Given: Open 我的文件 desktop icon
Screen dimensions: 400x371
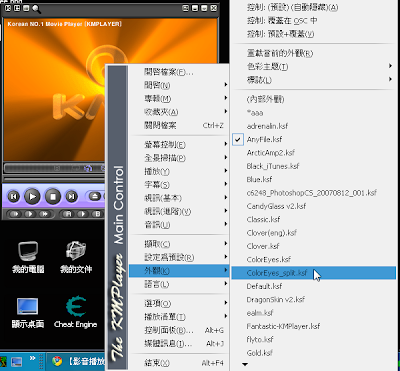Looking at the screenshot, I should (76, 257).
